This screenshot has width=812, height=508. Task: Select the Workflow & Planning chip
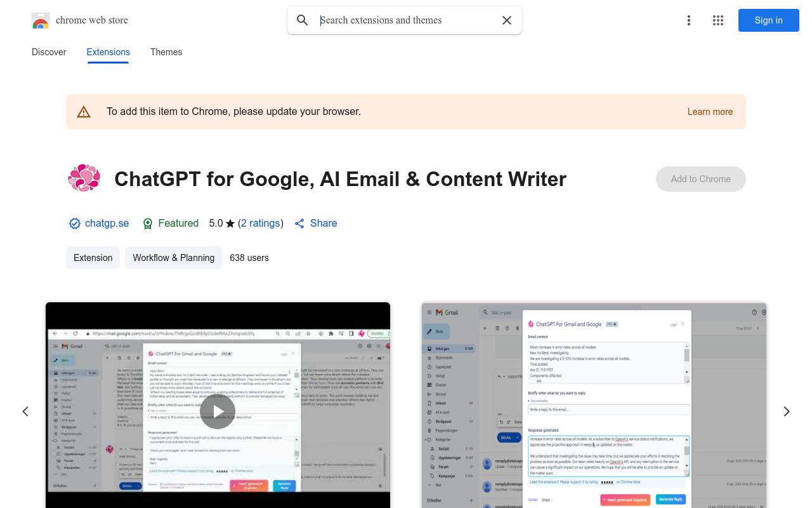[174, 258]
